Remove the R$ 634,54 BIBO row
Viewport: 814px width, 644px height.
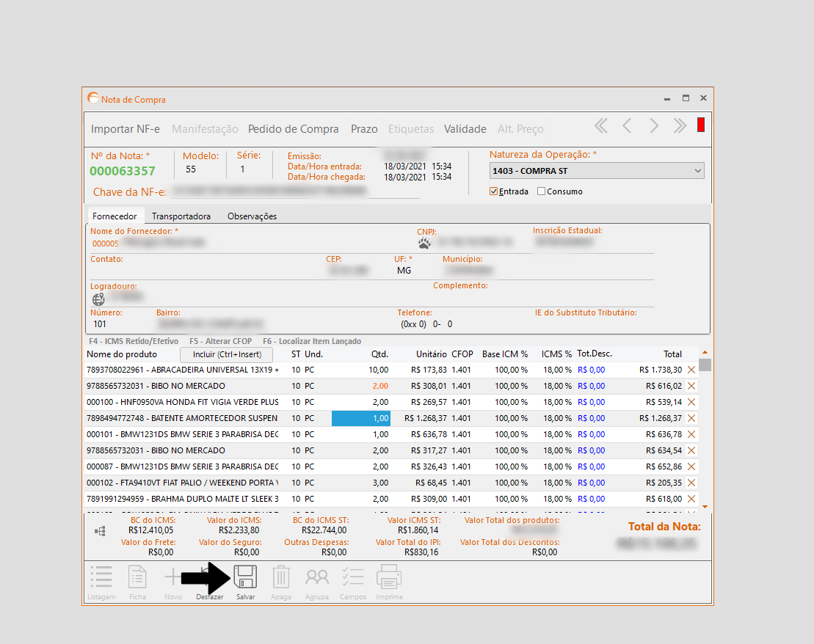click(x=691, y=450)
